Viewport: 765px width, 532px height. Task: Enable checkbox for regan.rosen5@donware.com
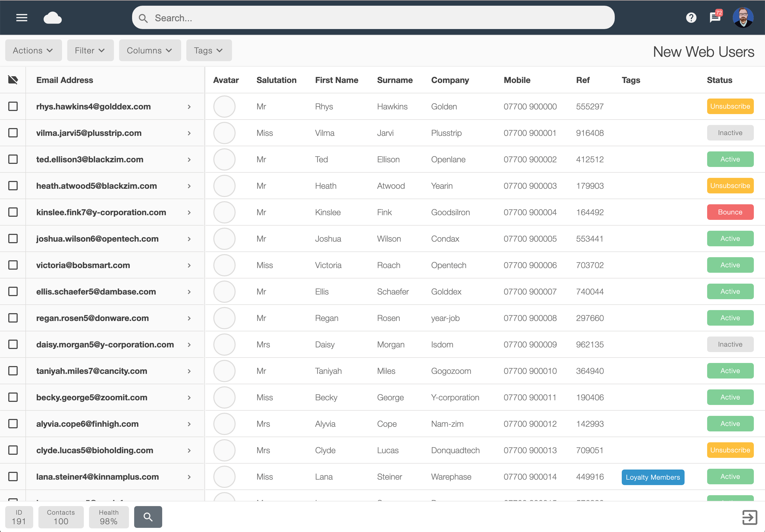(13, 318)
